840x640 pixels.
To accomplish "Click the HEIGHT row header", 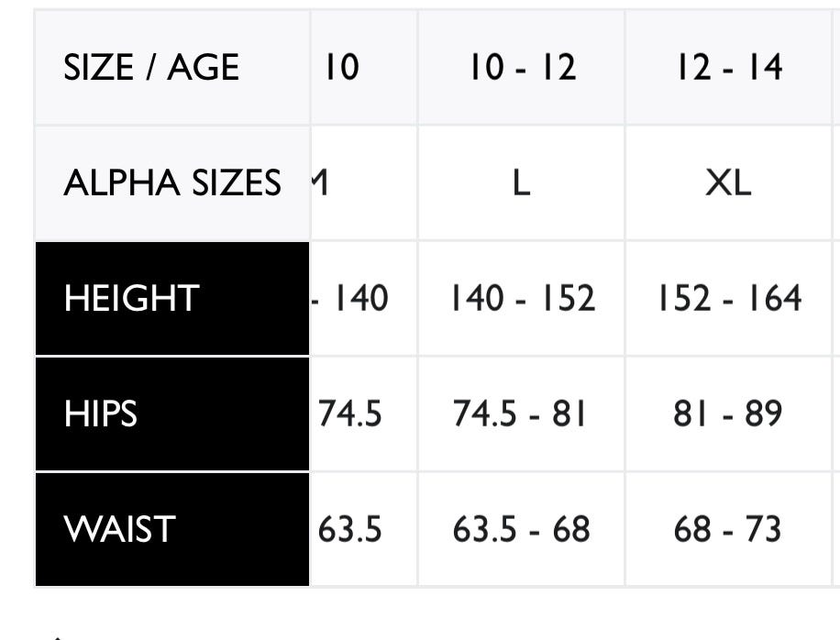I will point(131,299).
